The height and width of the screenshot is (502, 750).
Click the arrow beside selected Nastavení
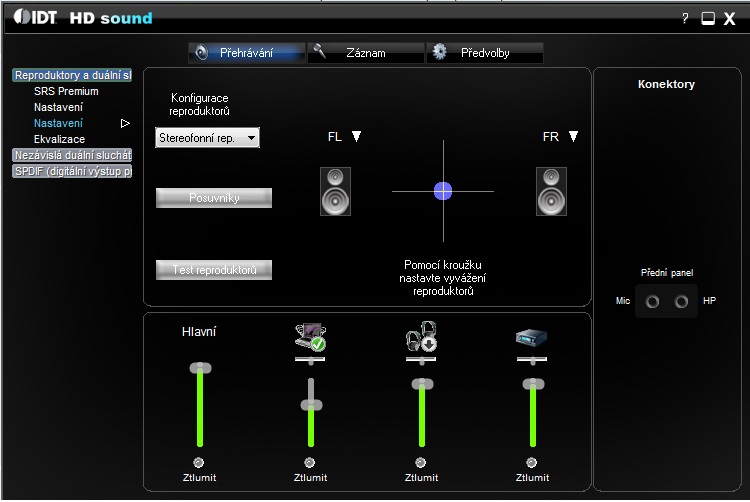125,124
